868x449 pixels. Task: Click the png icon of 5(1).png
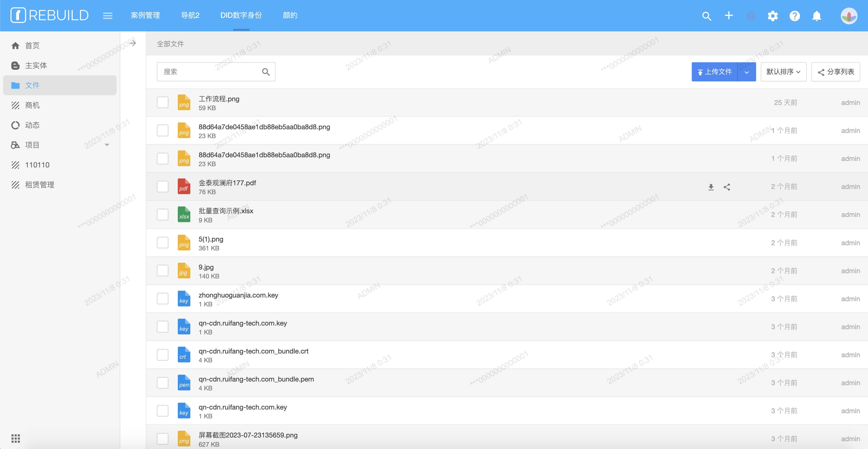click(x=184, y=243)
